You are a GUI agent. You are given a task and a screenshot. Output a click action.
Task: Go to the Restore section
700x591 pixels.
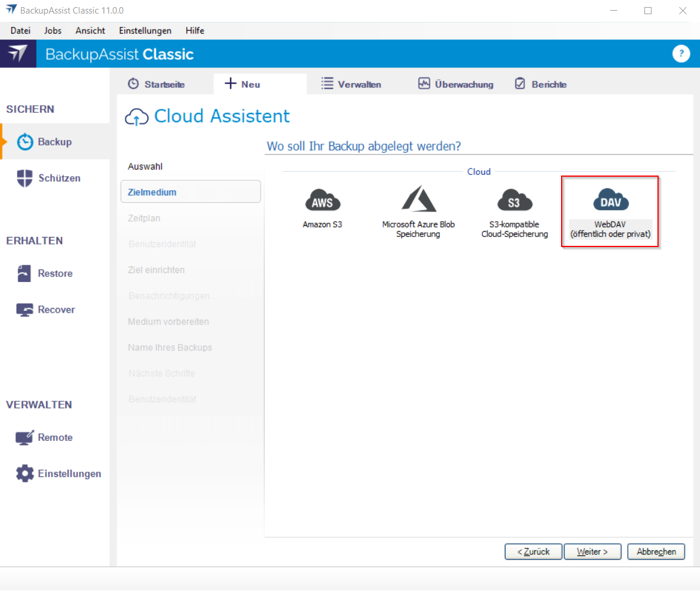54,274
